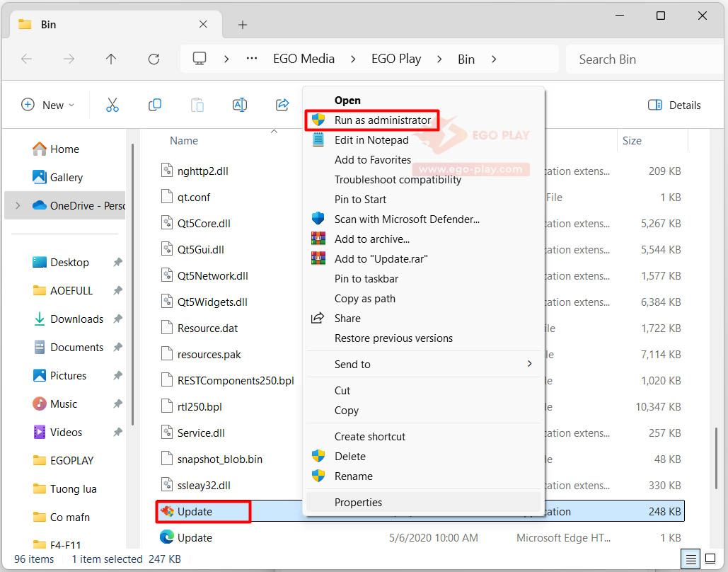Image resolution: width=728 pixels, height=572 pixels.
Task: Add a new tab with plus icon
Action: coord(243,25)
